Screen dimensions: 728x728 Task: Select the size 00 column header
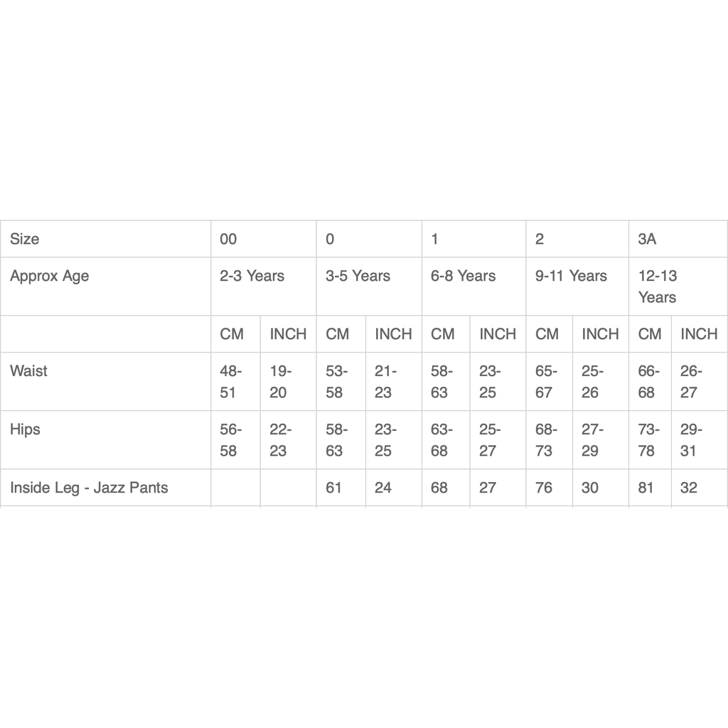(228, 239)
